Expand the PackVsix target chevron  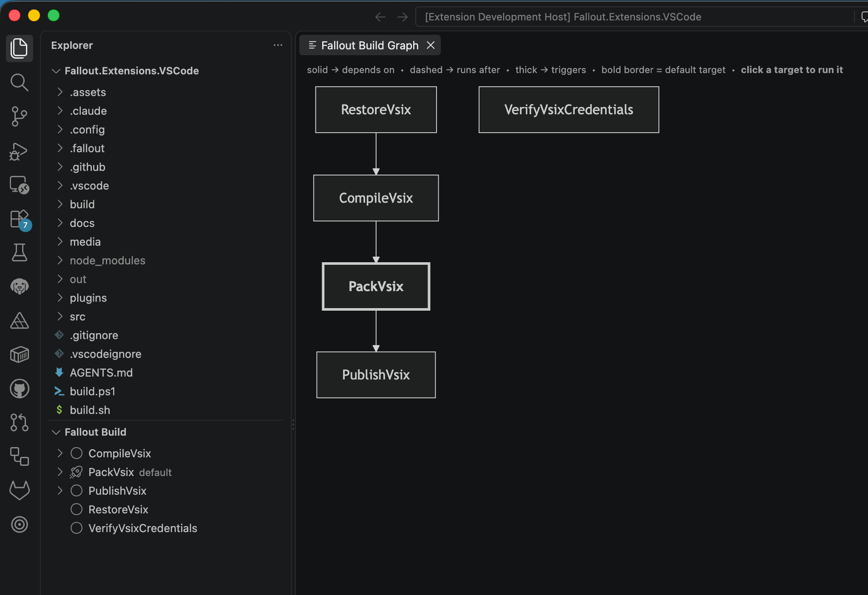tap(60, 472)
